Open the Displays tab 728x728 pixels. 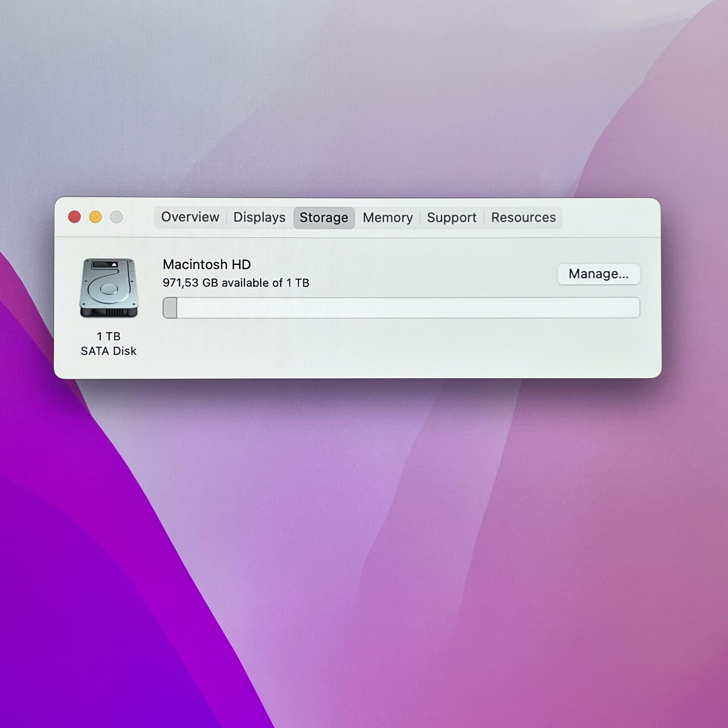pyautogui.click(x=259, y=217)
